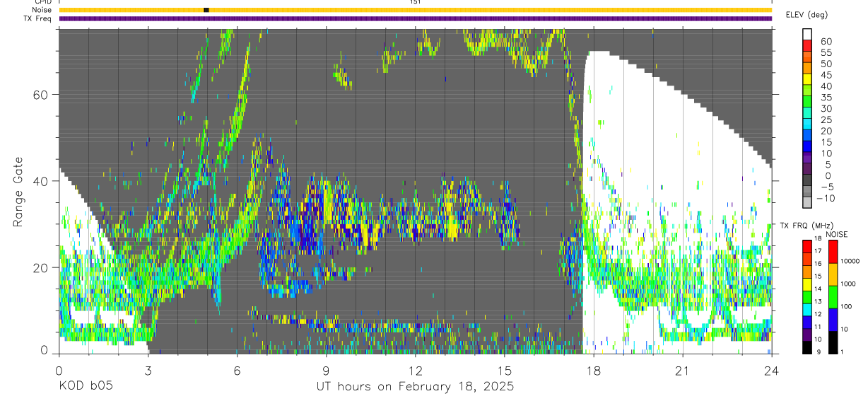The image size is (868, 401).
Task: Click the '60' tick on ELEV colorbar
Action: pyautogui.click(x=826, y=40)
